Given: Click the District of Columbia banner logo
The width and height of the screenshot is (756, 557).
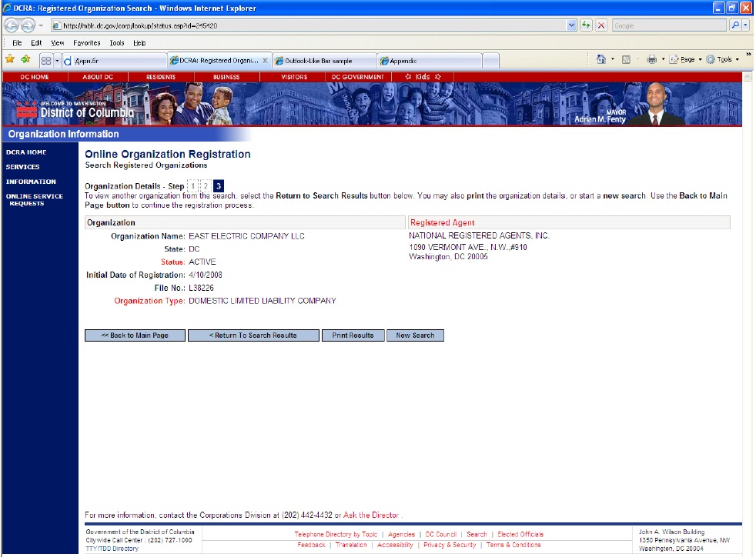Looking at the screenshot, I should pyautogui.click(x=75, y=110).
